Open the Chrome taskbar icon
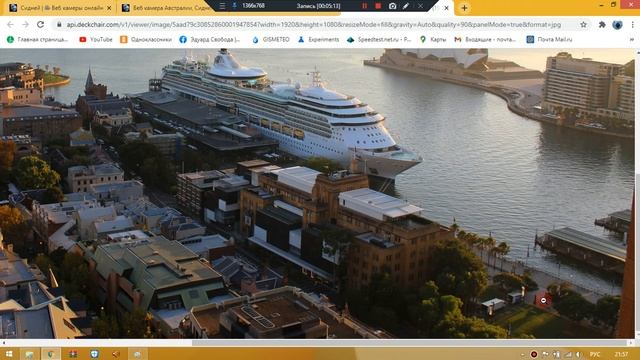The image size is (640, 360). click(x=51, y=353)
